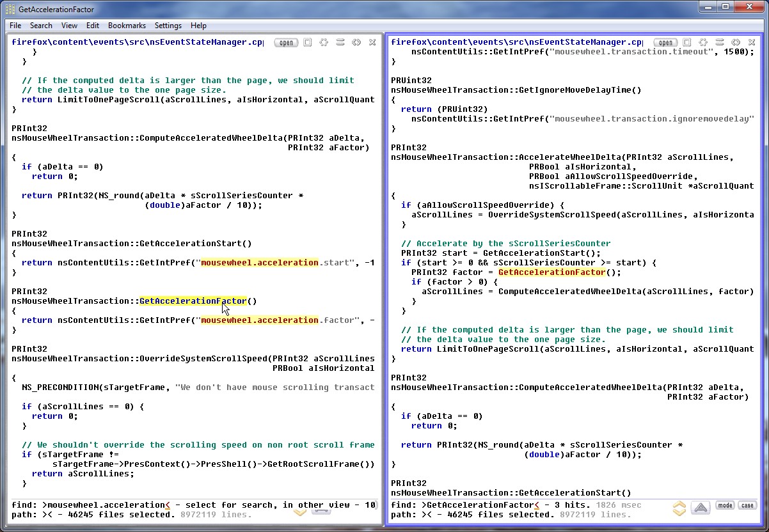Click the square icon in left pane header
This screenshot has width=769, height=532.
pos(308,43)
